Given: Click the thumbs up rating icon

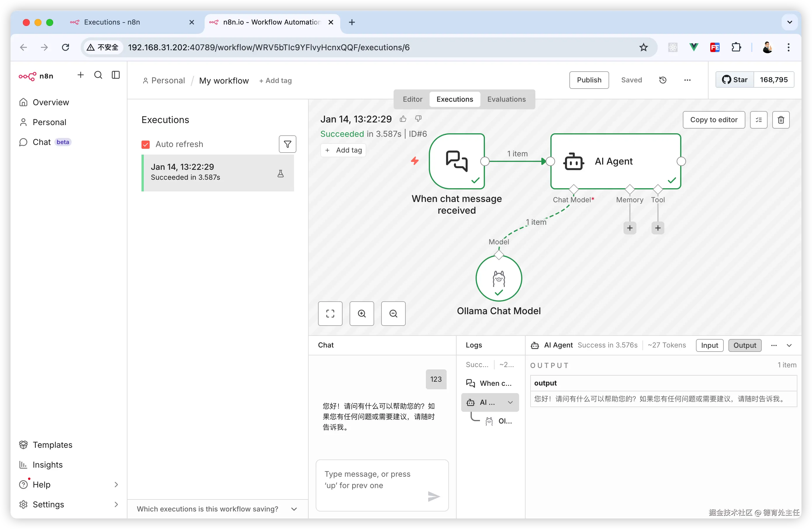Looking at the screenshot, I should [x=403, y=119].
